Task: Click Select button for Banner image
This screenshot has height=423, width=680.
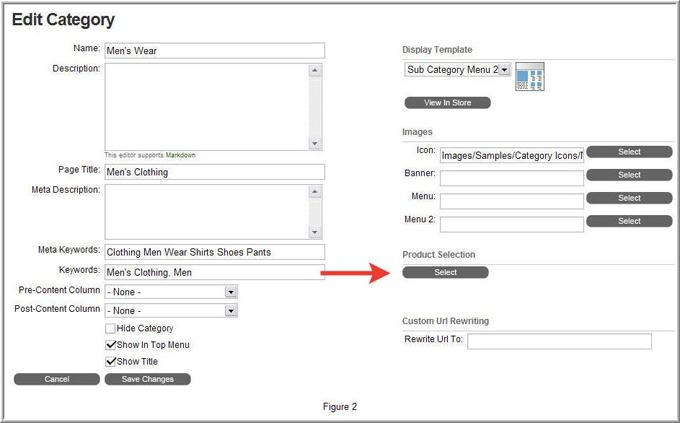Action: [629, 175]
